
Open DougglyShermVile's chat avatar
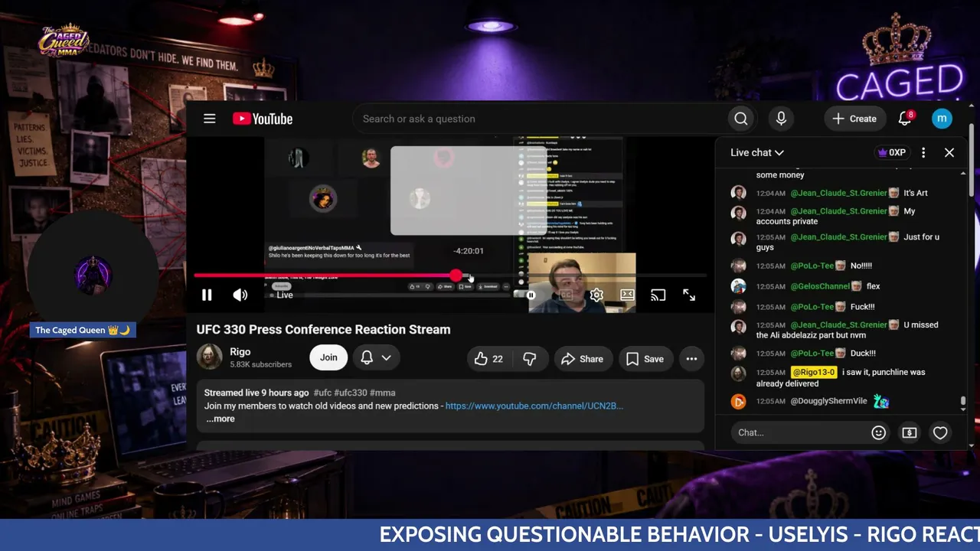tap(738, 401)
